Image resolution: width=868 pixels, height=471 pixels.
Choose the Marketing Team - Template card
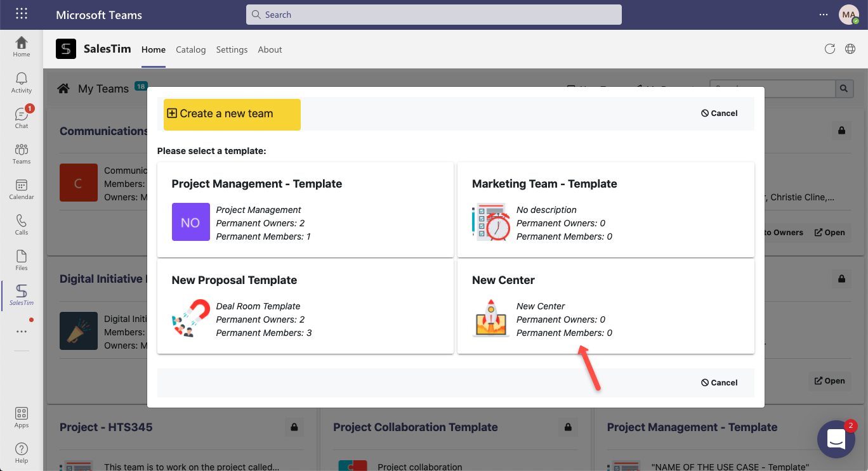(x=605, y=210)
